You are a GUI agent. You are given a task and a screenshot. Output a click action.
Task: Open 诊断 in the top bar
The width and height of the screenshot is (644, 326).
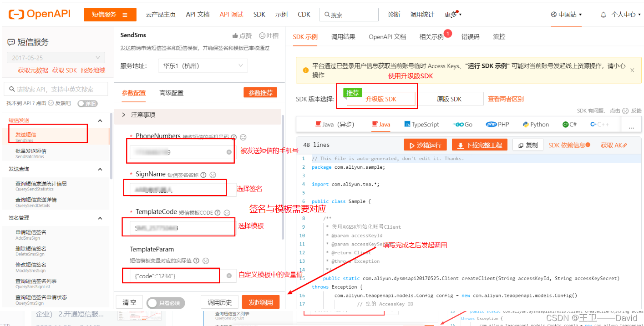coord(394,15)
